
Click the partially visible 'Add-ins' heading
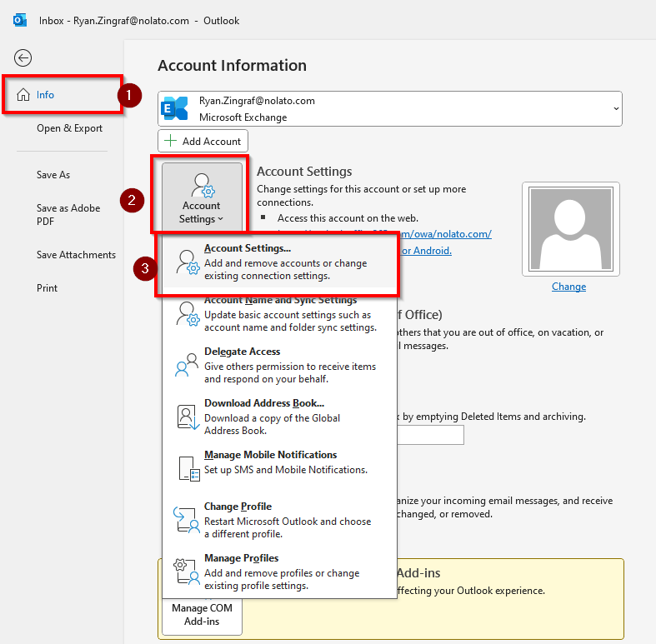coord(418,573)
